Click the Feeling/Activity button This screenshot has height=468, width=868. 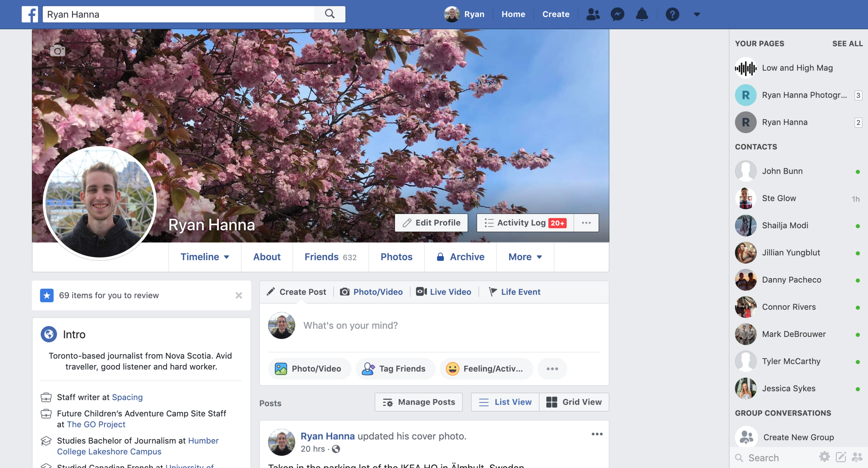[486, 369]
